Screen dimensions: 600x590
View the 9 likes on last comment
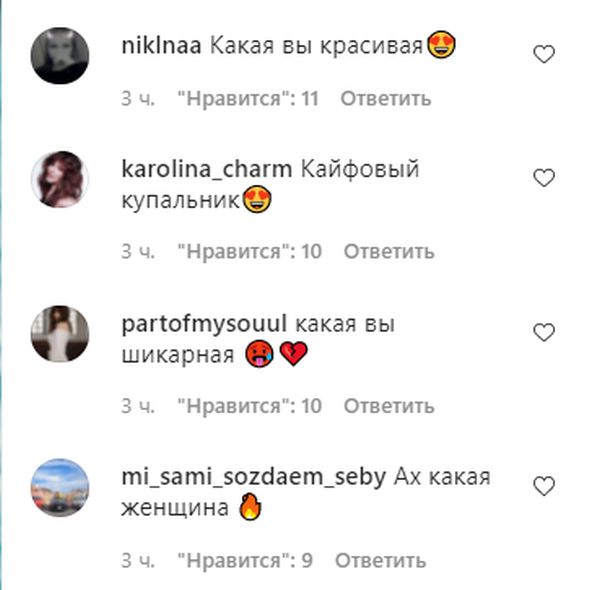click(x=245, y=561)
